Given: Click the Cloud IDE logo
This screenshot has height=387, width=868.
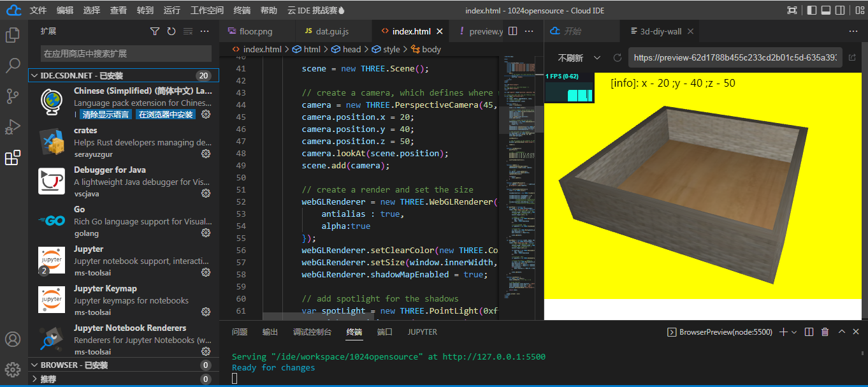Looking at the screenshot, I should pyautogui.click(x=14, y=10).
